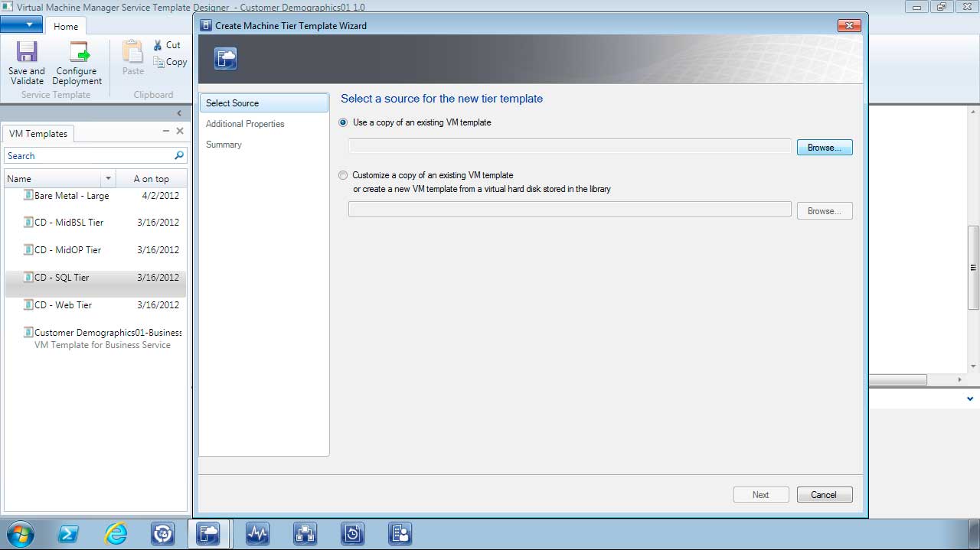Click the horizontal scrollbar right arrow

pos(960,379)
